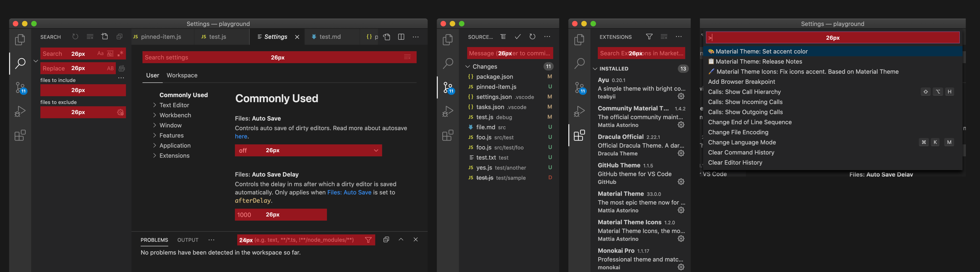Toggle preserve case in the Replace field
Image resolution: width=980 pixels, height=272 pixels.
110,68
